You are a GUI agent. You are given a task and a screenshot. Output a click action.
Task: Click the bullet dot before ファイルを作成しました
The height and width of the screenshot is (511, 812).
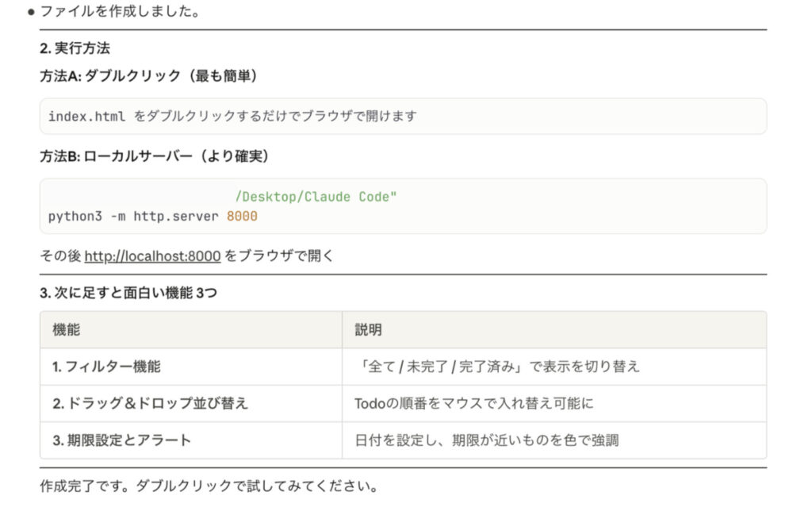point(30,12)
